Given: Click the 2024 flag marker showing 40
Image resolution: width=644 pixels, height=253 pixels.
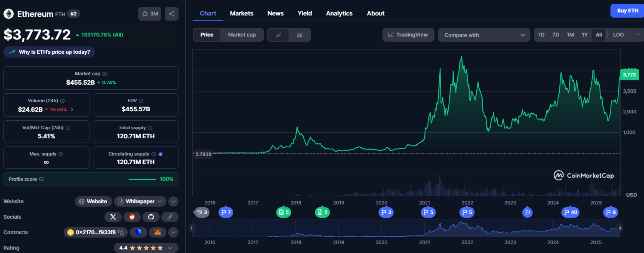Looking at the screenshot, I should [571, 212].
